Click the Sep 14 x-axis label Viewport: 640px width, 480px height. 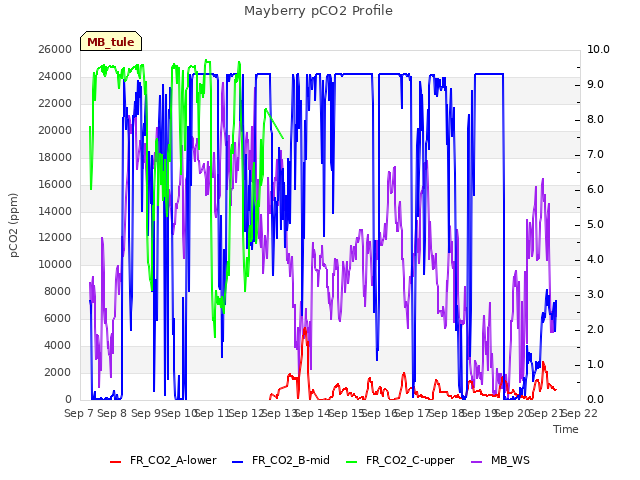point(313,413)
